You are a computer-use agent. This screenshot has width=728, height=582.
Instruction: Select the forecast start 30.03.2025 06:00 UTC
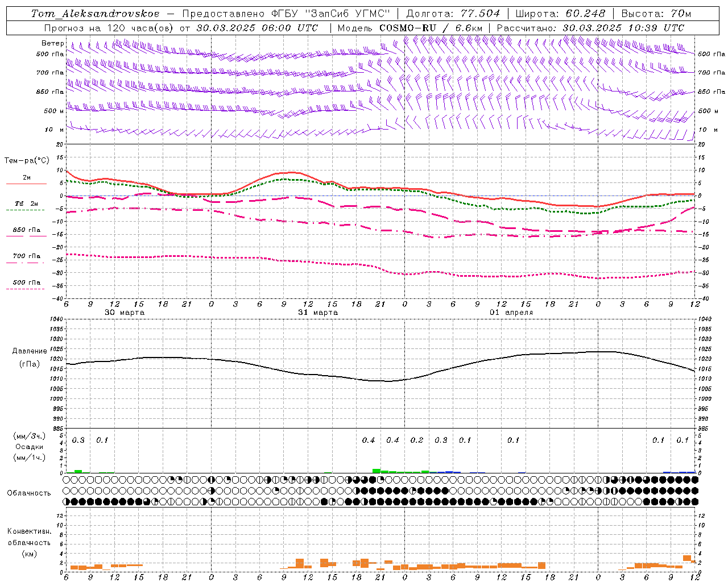coord(257,28)
